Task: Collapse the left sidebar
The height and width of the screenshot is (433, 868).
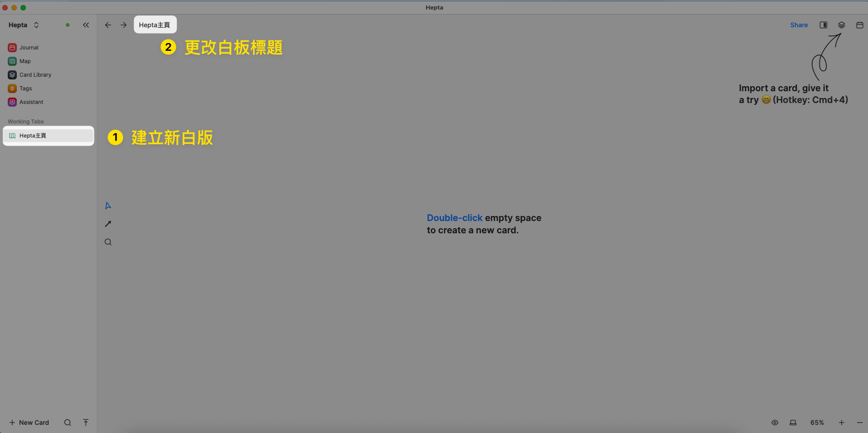Action: 86,25
